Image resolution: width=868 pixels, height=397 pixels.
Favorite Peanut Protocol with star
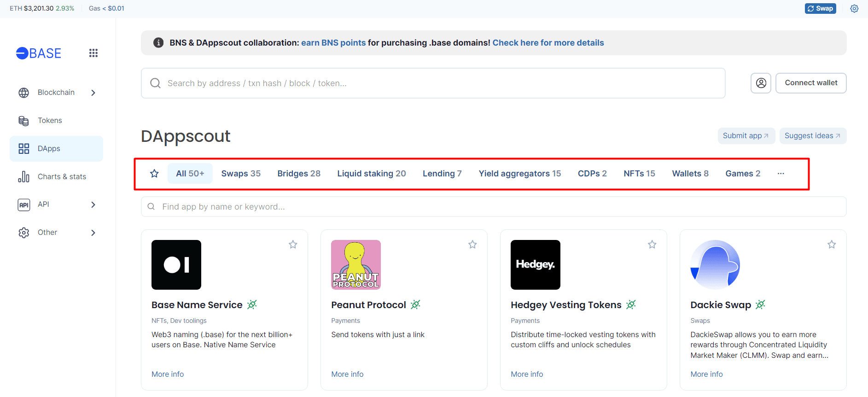point(472,245)
